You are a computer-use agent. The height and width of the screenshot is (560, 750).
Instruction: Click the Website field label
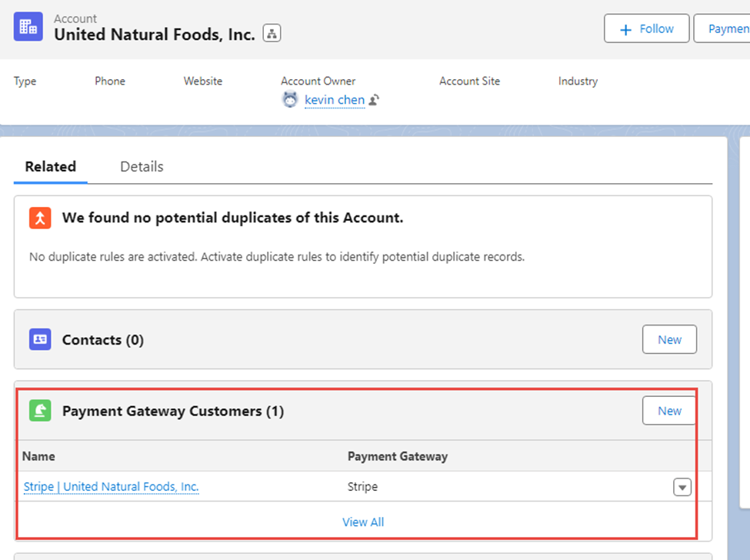click(x=203, y=82)
